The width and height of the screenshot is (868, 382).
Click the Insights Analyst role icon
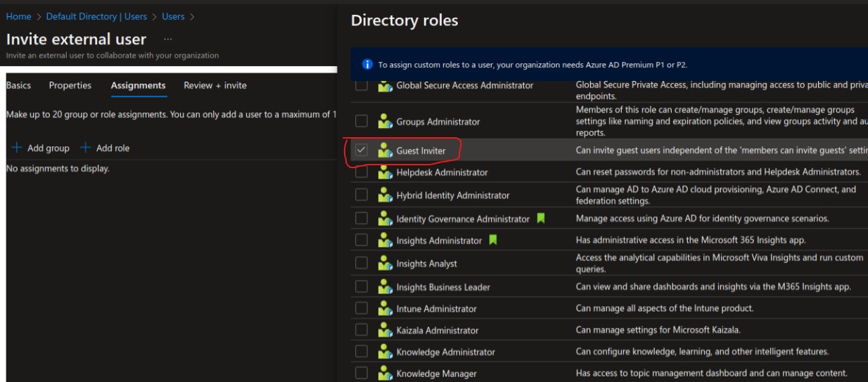click(384, 264)
